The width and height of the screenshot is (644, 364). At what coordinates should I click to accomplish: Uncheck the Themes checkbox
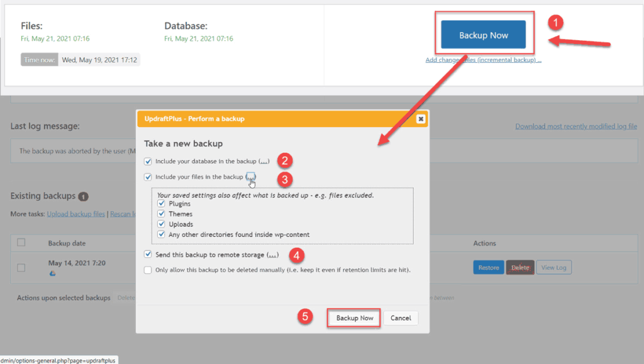click(162, 214)
